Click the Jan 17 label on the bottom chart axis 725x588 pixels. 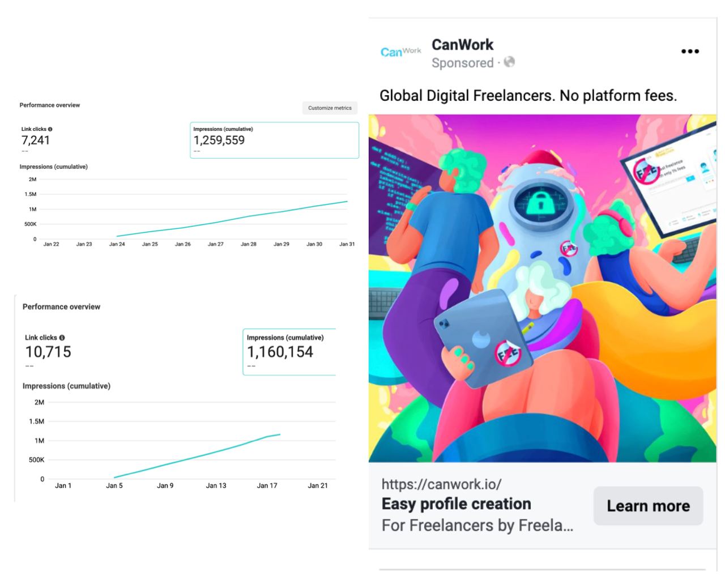pyautogui.click(x=267, y=485)
